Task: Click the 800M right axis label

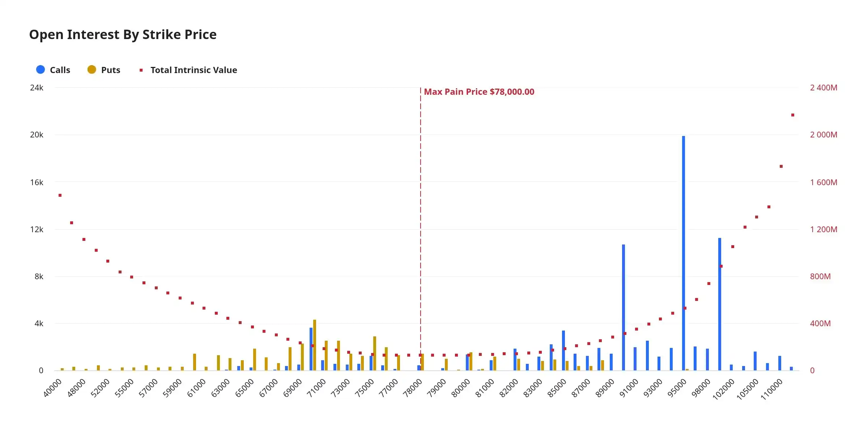Action: [820, 276]
